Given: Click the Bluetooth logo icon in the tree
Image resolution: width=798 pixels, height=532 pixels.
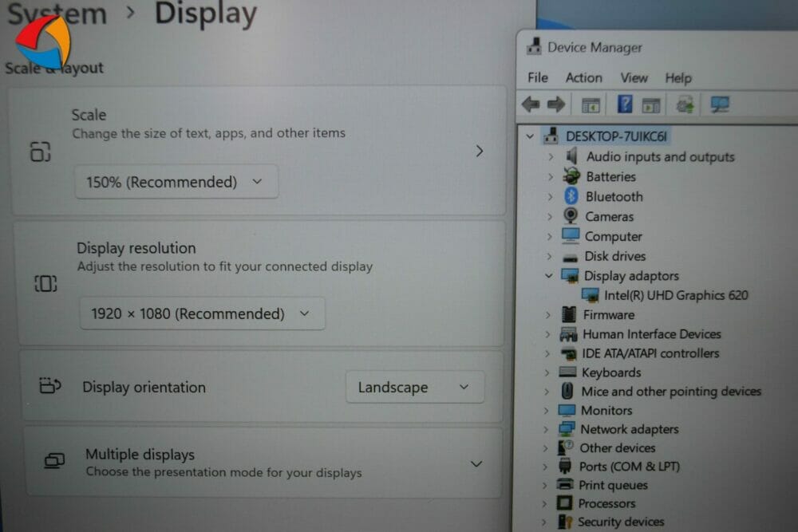Looking at the screenshot, I should point(571,196).
